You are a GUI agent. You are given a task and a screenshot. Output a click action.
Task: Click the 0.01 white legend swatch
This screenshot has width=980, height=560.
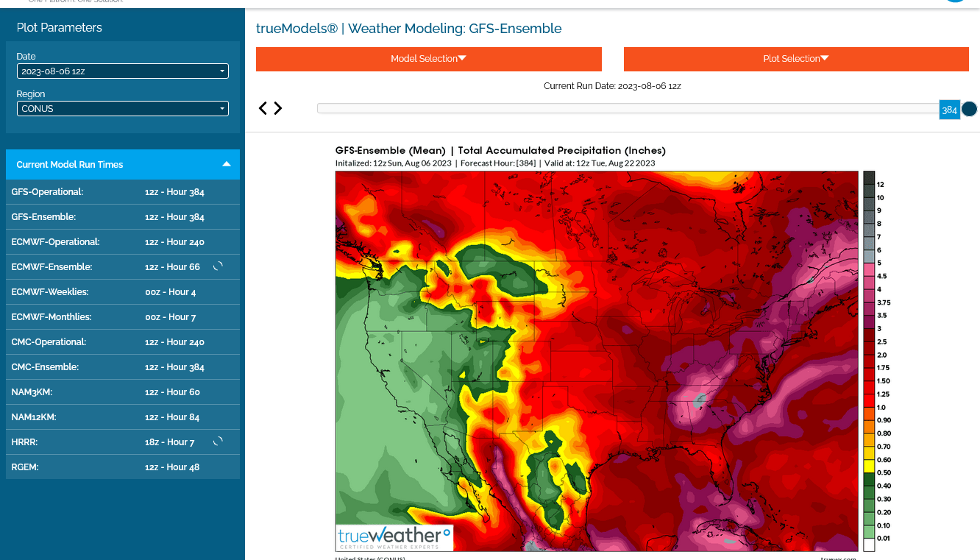pos(869,545)
